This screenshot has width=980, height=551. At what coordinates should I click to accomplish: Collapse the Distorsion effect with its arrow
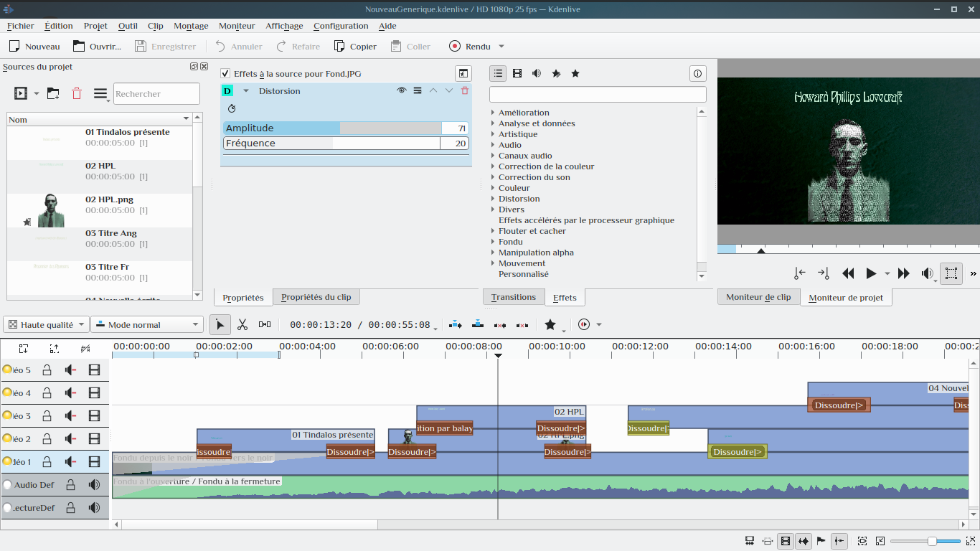[246, 91]
